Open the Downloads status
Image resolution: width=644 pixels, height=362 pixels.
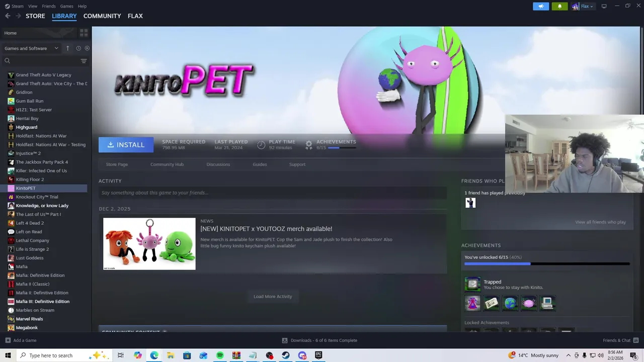tap(319, 340)
